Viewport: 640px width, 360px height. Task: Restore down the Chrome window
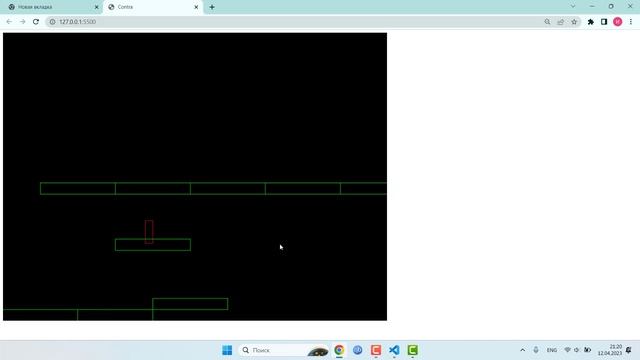pos(611,7)
